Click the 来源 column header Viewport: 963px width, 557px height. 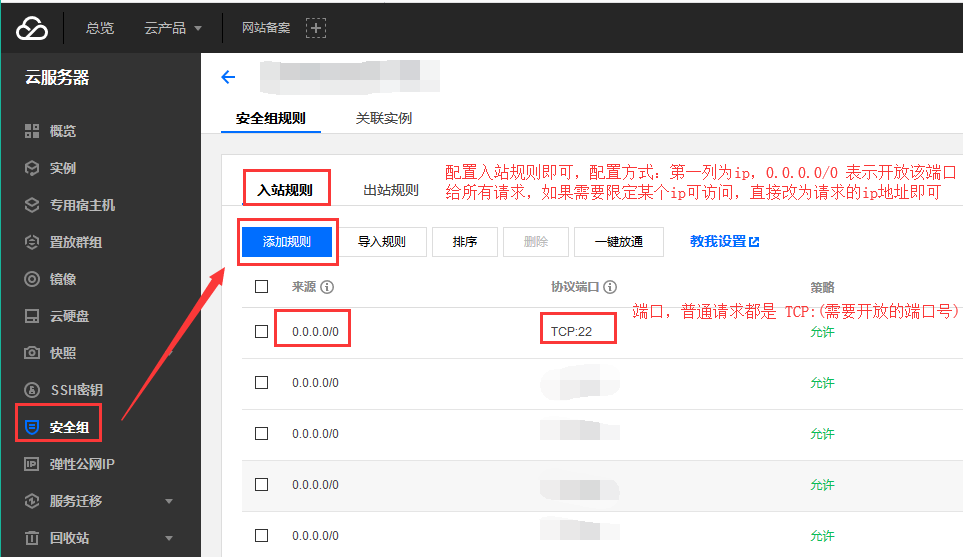point(304,287)
